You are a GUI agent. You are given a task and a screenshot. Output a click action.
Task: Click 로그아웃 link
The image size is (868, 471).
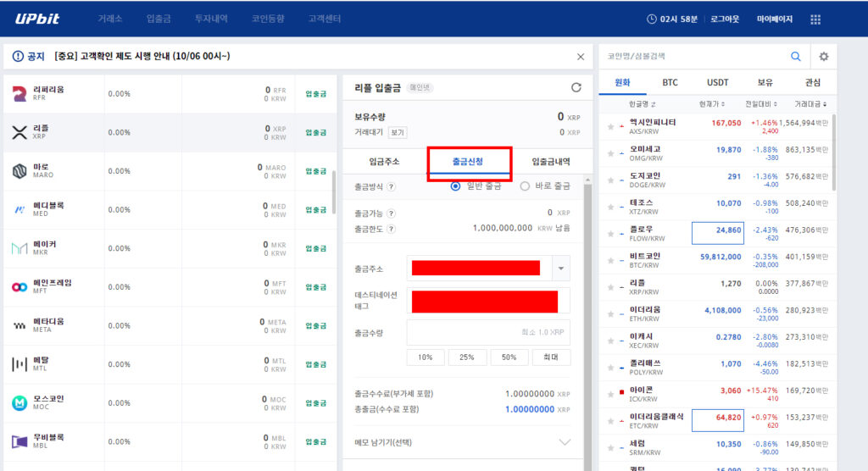click(725, 19)
